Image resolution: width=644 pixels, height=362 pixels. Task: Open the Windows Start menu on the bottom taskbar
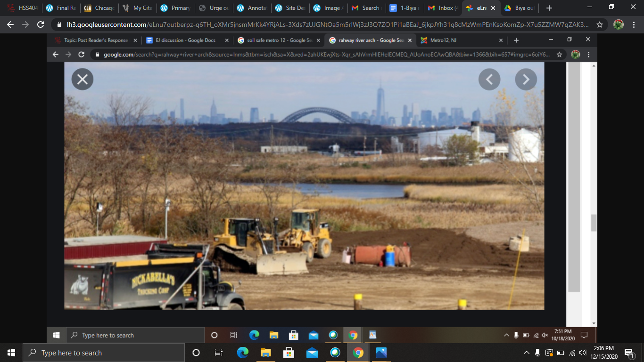coord(11,353)
